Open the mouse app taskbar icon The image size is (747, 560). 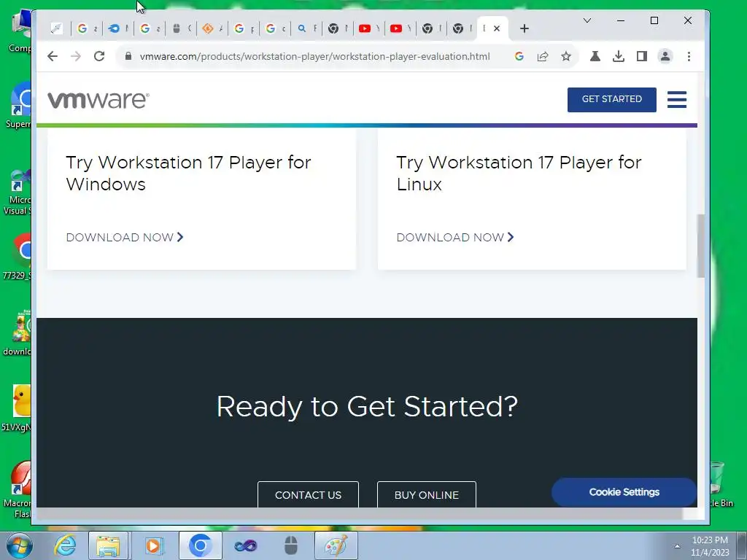click(291, 545)
